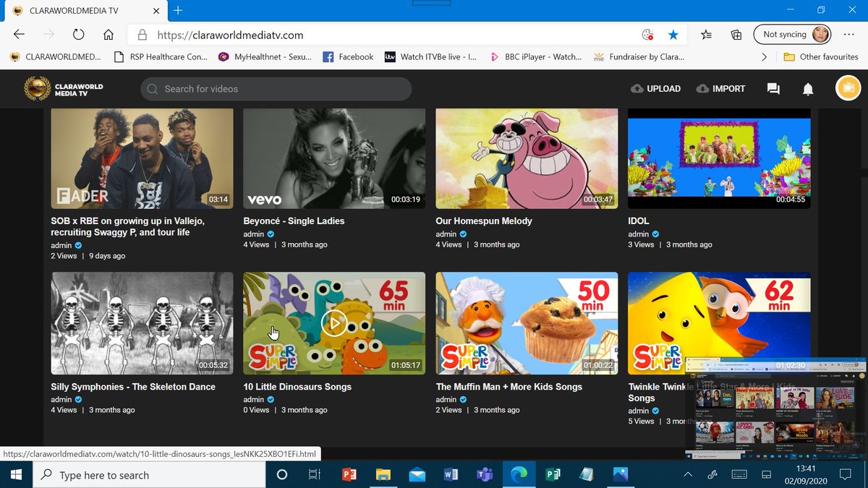
Task: Open the Favourites list icon
Action: pyautogui.click(x=707, y=35)
